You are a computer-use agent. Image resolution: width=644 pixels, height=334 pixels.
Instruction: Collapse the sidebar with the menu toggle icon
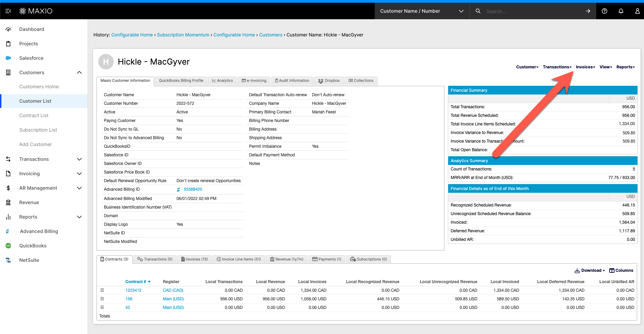coord(8,11)
